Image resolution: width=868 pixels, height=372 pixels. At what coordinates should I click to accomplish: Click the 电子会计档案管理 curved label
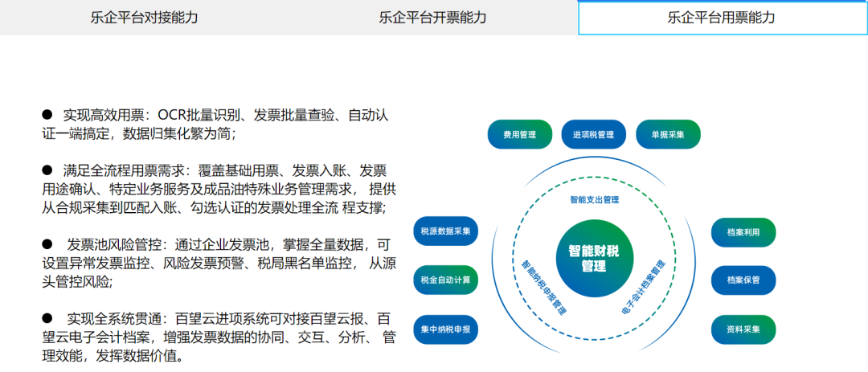tap(643, 287)
